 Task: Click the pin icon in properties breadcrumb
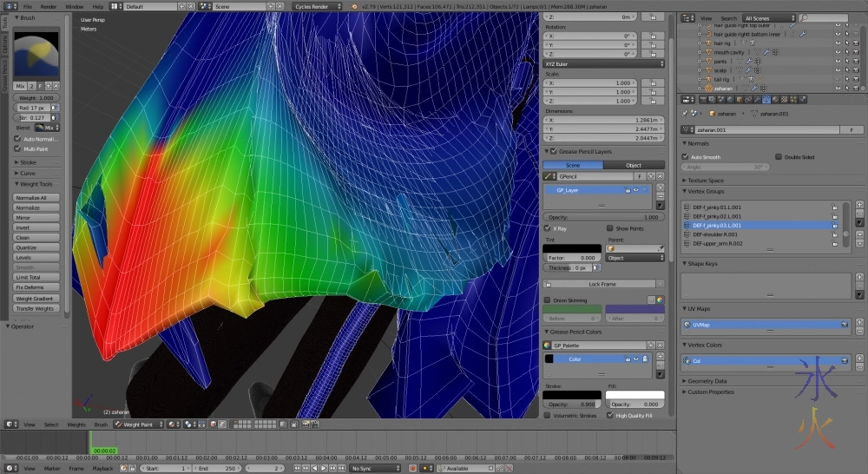coord(686,113)
